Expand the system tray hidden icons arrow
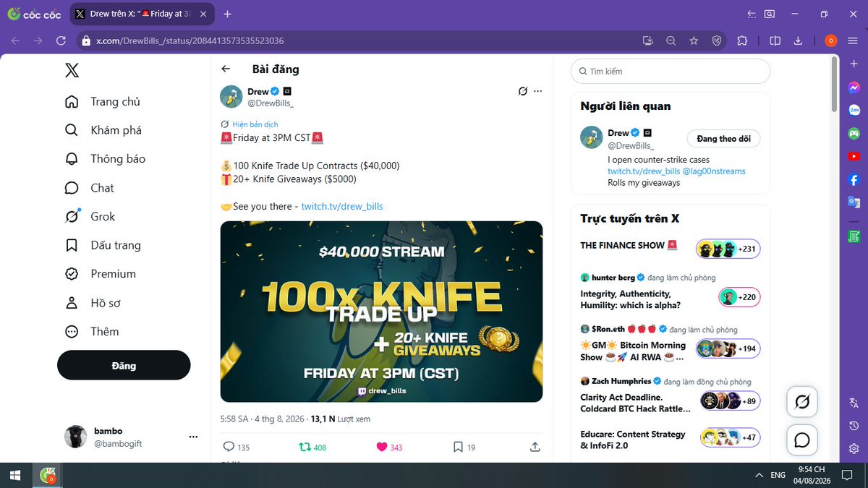Viewport: 868px width, 488px height. click(758, 475)
